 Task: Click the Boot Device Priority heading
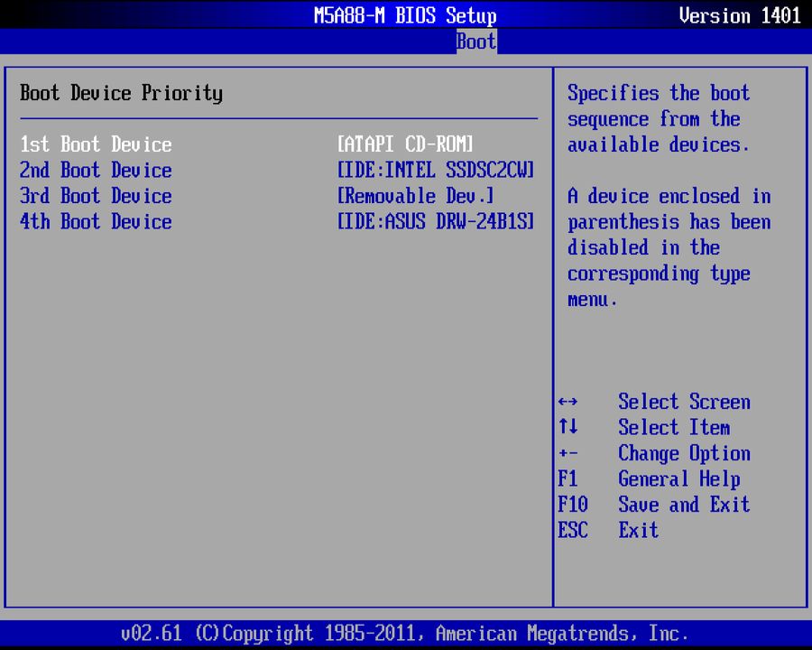pyautogui.click(x=121, y=93)
